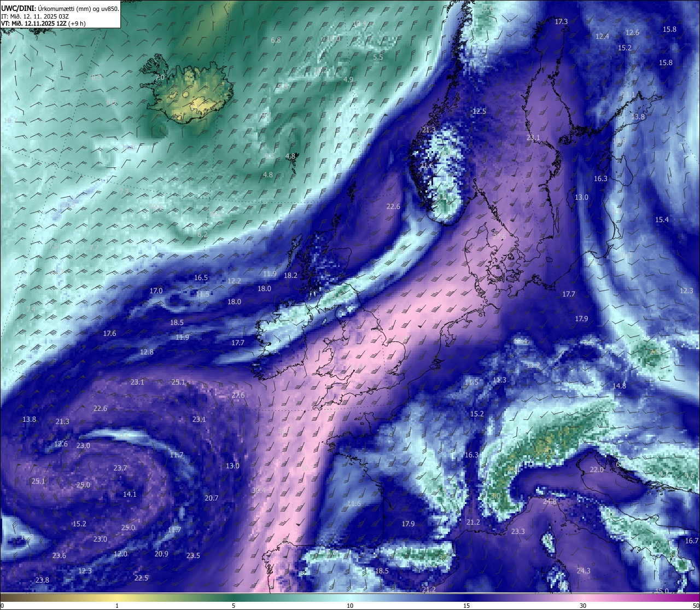The width and height of the screenshot is (700, 610).
Task: Click the 20.7 value on the map
Action: (212, 498)
